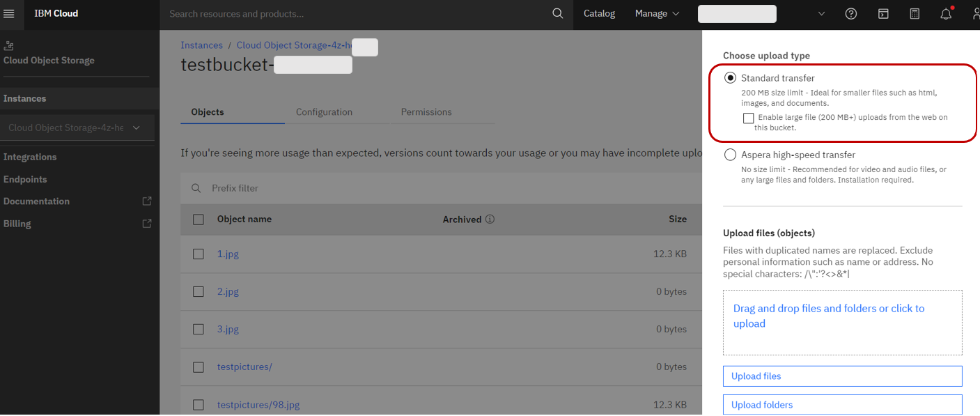The image size is (980, 416).
Task: Open the 2.jpg object link
Action: (x=228, y=292)
